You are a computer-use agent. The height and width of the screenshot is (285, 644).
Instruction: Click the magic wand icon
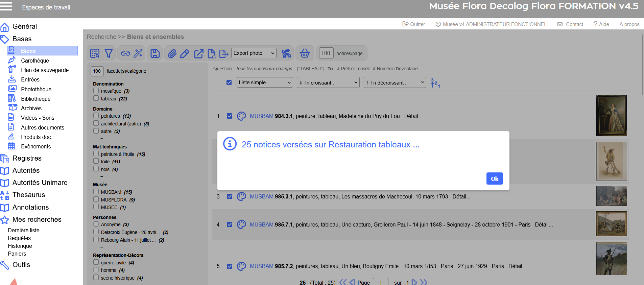pos(138,53)
